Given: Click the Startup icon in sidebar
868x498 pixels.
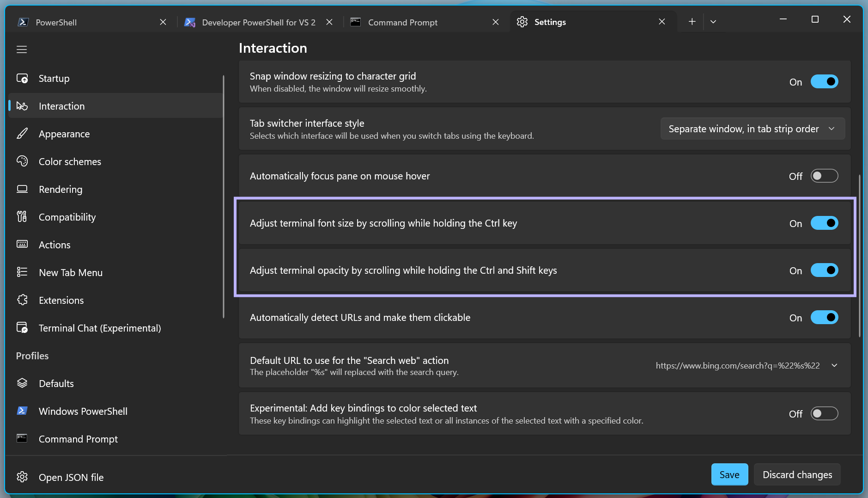Looking at the screenshot, I should coord(22,78).
